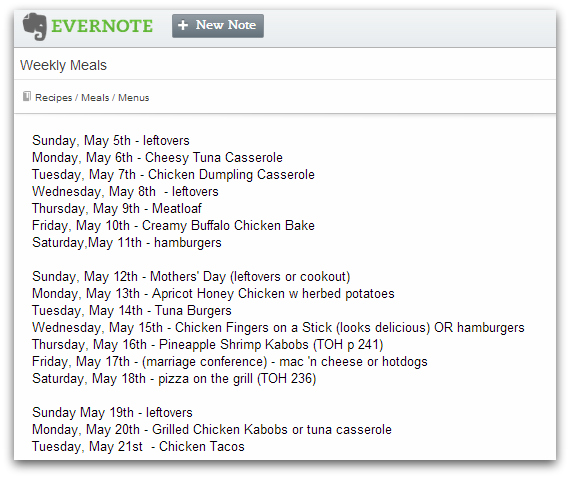Select the Thursday, May 9th Meatloaf line
The width and height of the screenshot is (570, 478).
click(x=116, y=208)
